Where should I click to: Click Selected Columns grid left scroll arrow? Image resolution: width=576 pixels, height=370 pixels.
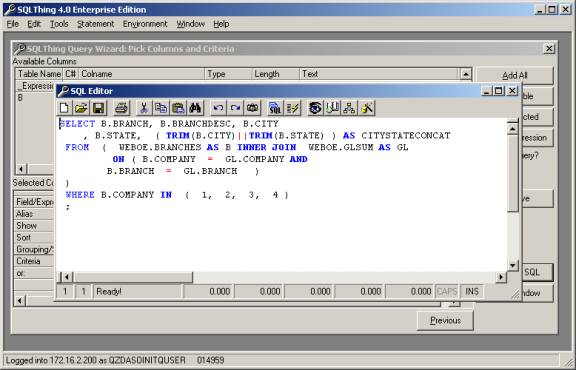[x=19, y=301]
